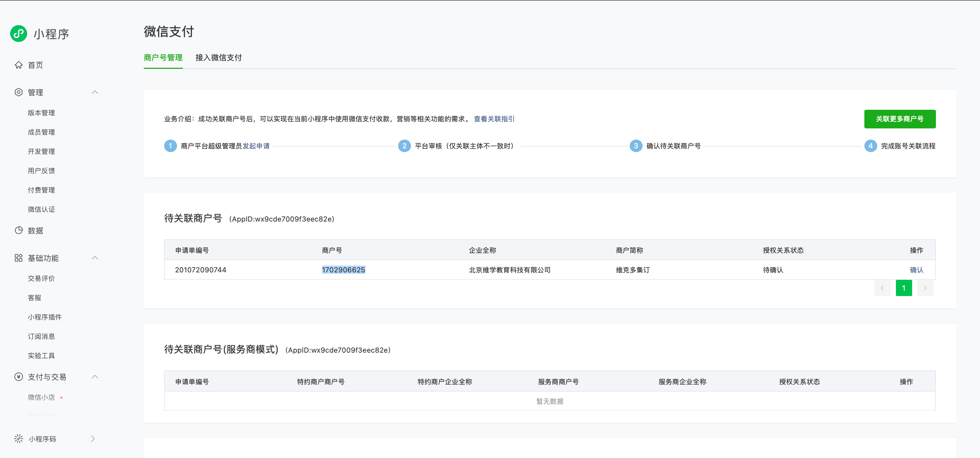Click the 基础功能 grid icon
The image size is (980, 458).
(x=19, y=258)
